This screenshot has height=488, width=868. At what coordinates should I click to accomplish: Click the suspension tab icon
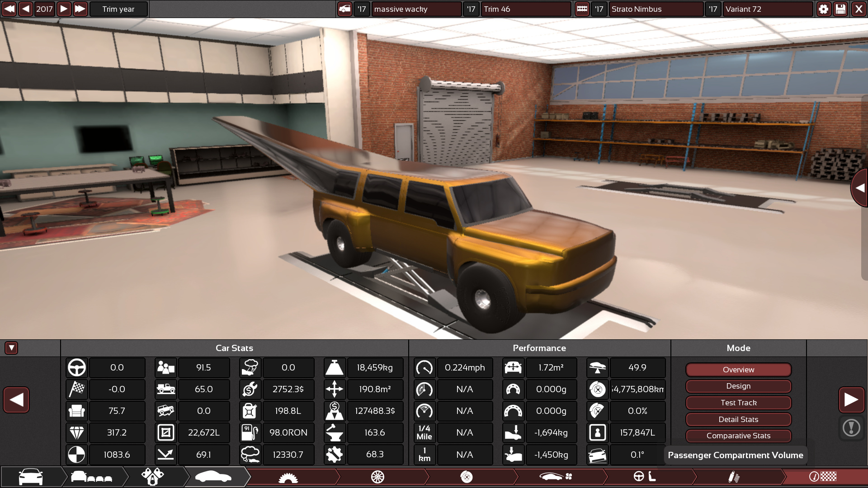(x=733, y=477)
